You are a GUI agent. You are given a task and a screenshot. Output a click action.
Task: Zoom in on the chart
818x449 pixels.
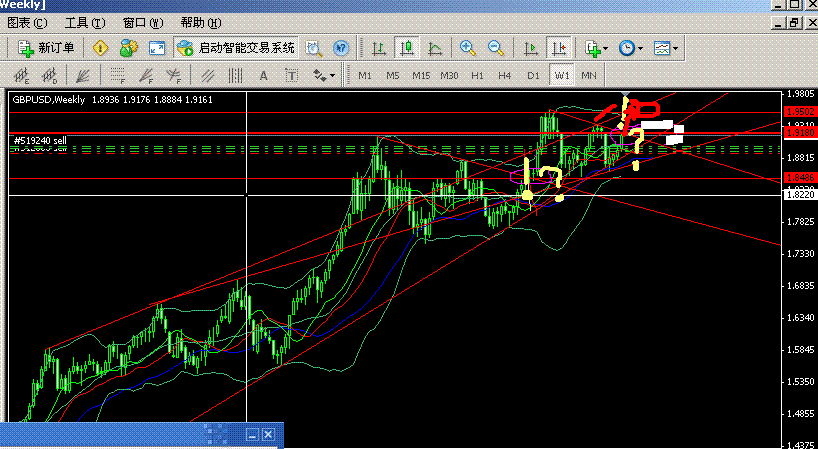pyautogui.click(x=468, y=48)
